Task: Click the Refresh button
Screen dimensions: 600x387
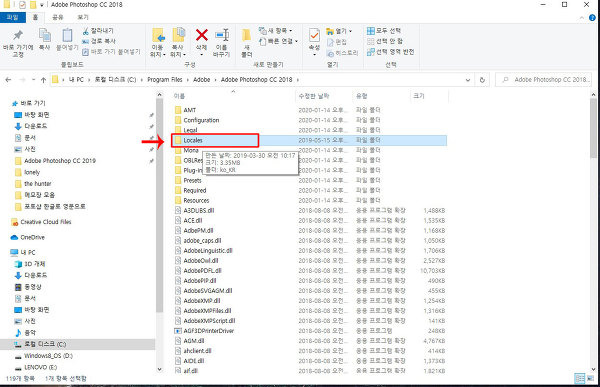Action: click(482, 80)
